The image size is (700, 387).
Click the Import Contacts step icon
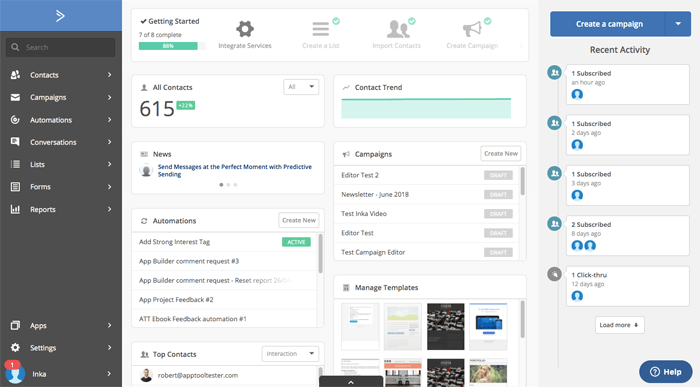[x=398, y=29]
